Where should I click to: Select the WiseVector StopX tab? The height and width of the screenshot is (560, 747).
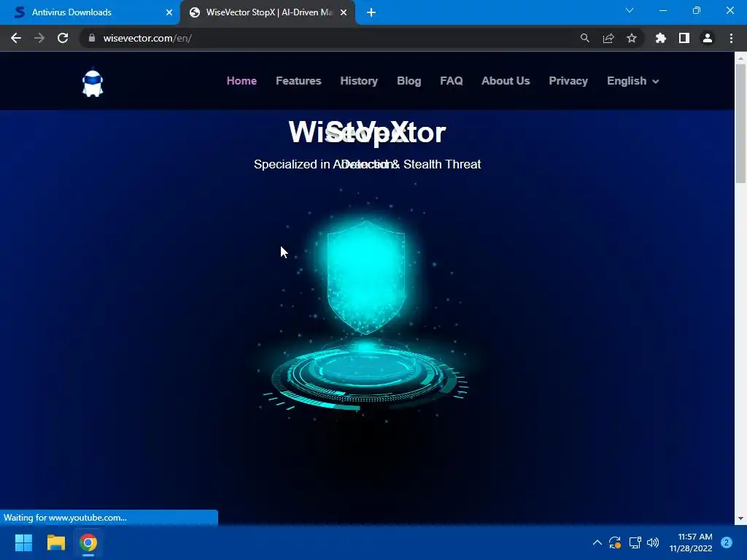[268, 12]
